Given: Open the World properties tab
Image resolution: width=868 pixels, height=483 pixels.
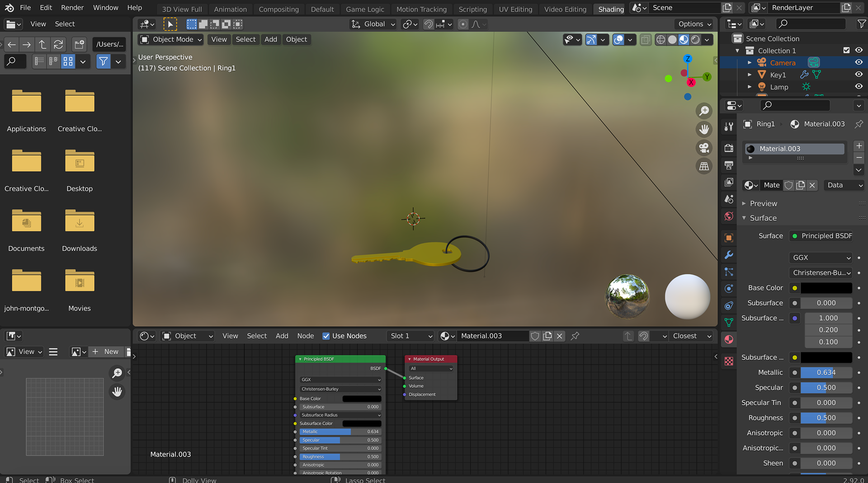Looking at the screenshot, I should click(729, 216).
